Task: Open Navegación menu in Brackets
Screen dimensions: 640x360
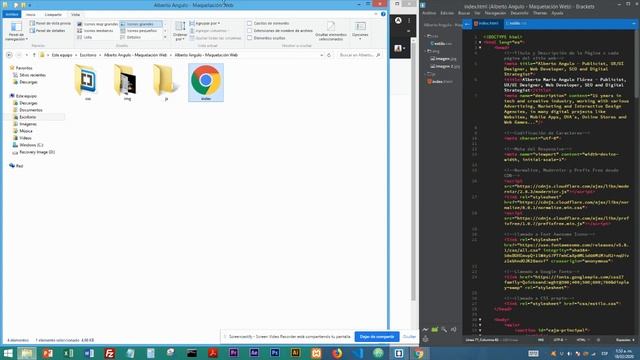Action: coord(496,13)
